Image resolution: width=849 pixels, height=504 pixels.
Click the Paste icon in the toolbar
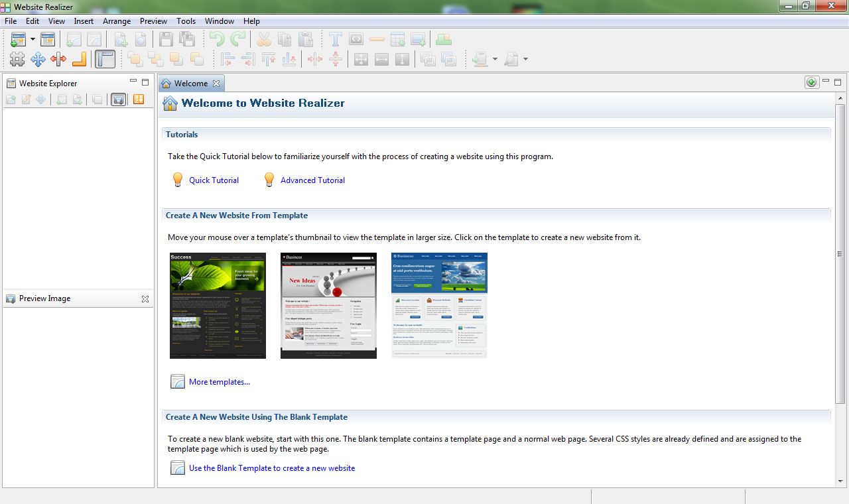306,39
